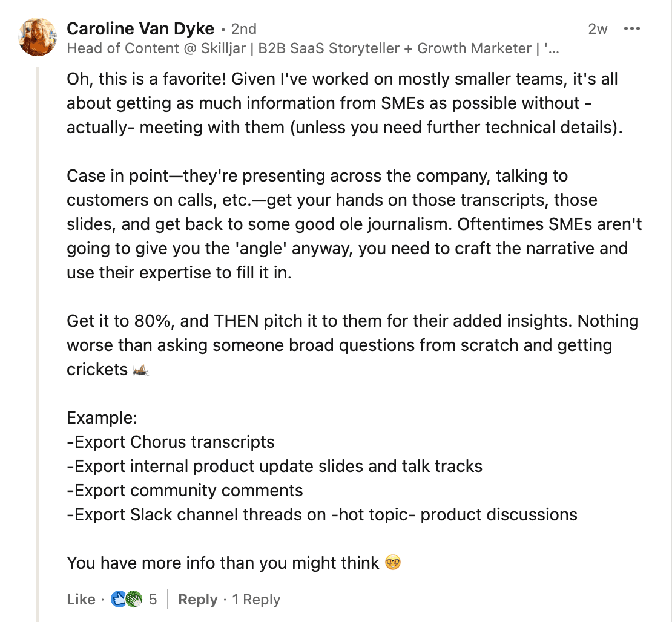View who reacted via the '5' count

[153, 600]
